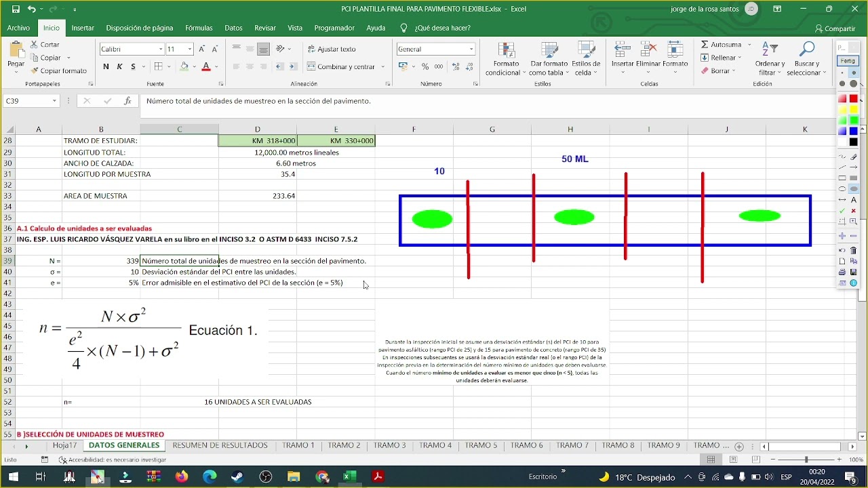This screenshot has height=488, width=868.
Task: Apply percent style format
Action: click(425, 66)
